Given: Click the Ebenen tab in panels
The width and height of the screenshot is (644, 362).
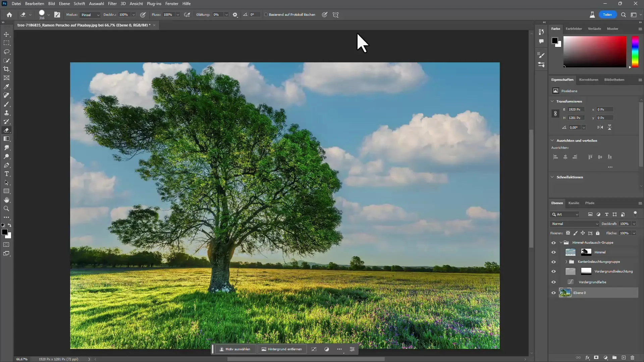Looking at the screenshot, I should [557, 203].
